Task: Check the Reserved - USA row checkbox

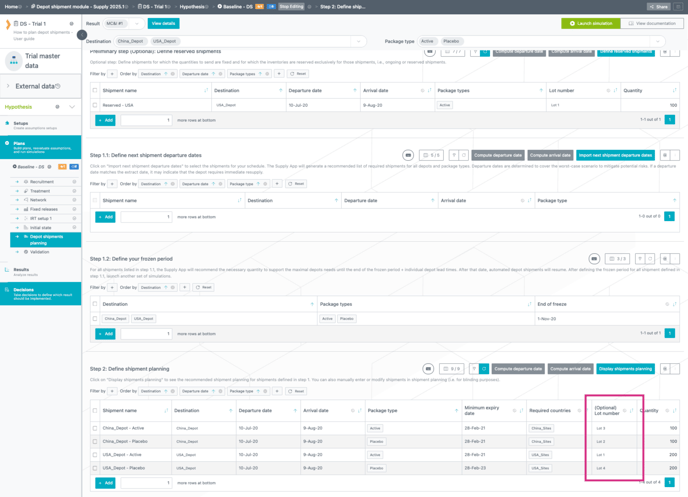Action: tap(96, 105)
